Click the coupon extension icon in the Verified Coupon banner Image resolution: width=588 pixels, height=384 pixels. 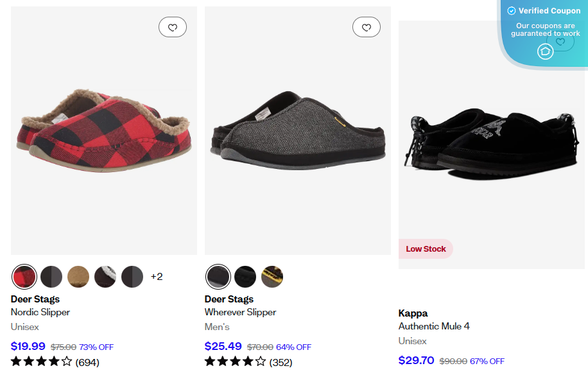[x=545, y=51]
